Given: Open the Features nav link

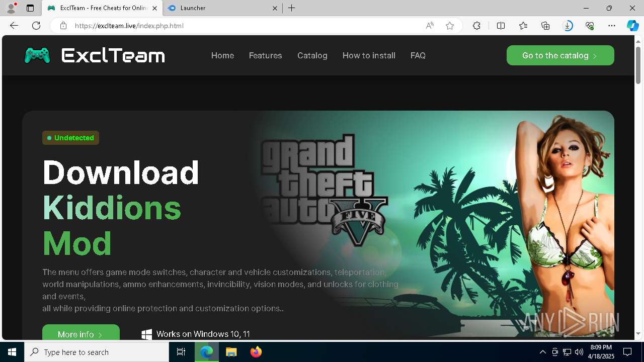Looking at the screenshot, I should [265, 55].
